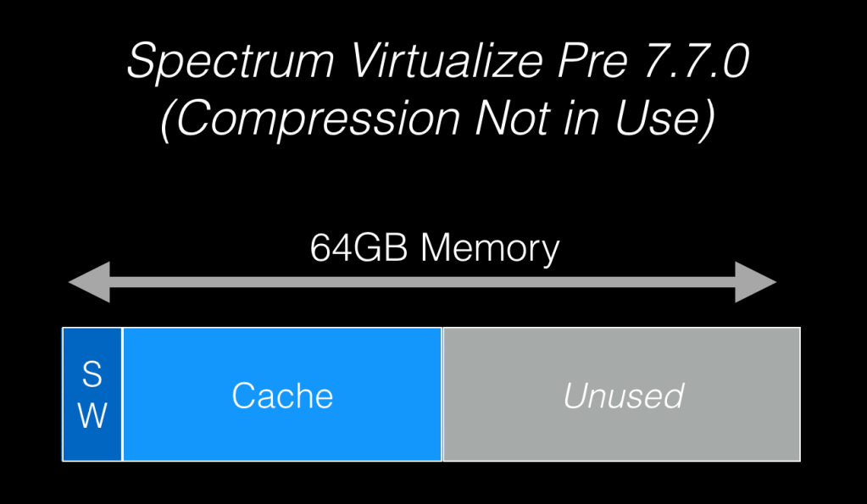867x504 pixels.
Task: Click the middle of the gray arrow shaft
Action: point(422,282)
